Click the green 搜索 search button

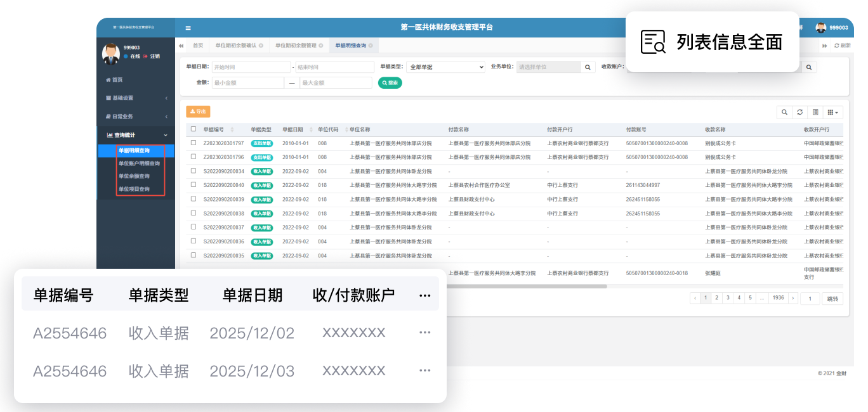(390, 82)
